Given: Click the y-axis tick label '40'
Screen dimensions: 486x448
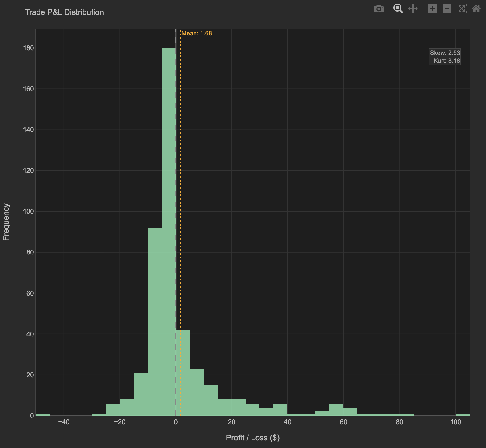Looking at the screenshot, I should click(x=30, y=334).
